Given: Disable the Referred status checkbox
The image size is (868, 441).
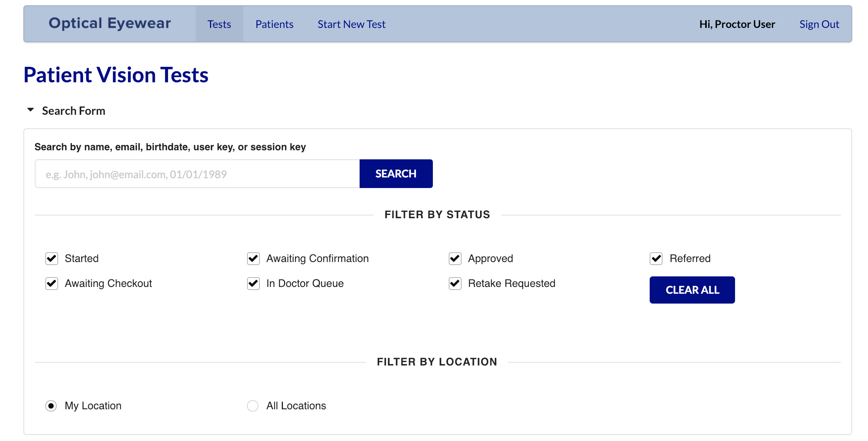Looking at the screenshot, I should point(656,259).
